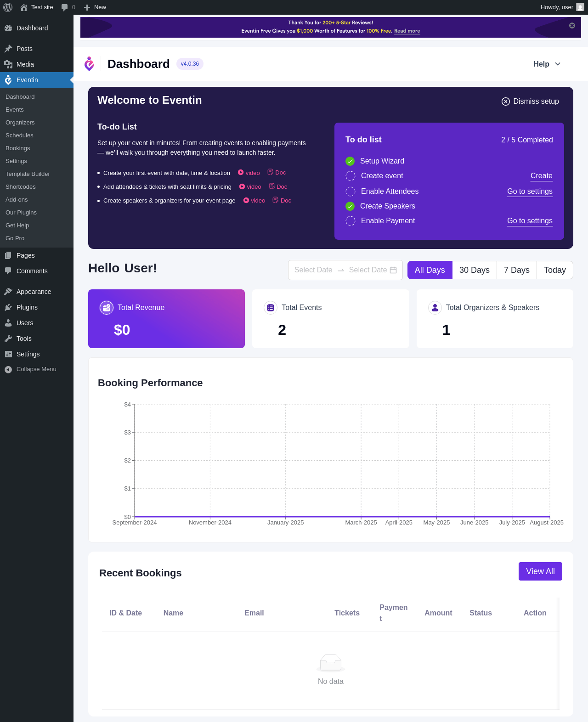Open the WordPress logo menu

8,7
